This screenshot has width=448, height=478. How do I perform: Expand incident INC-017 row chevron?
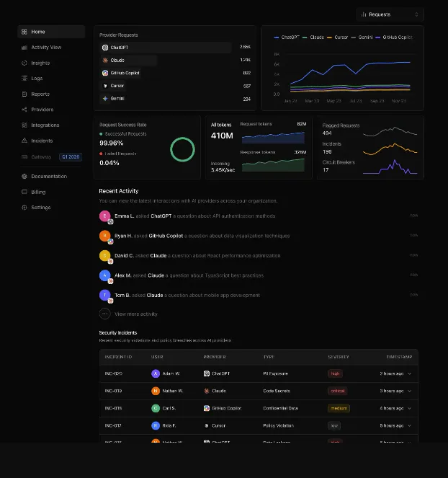pyautogui.click(x=409, y=425)
